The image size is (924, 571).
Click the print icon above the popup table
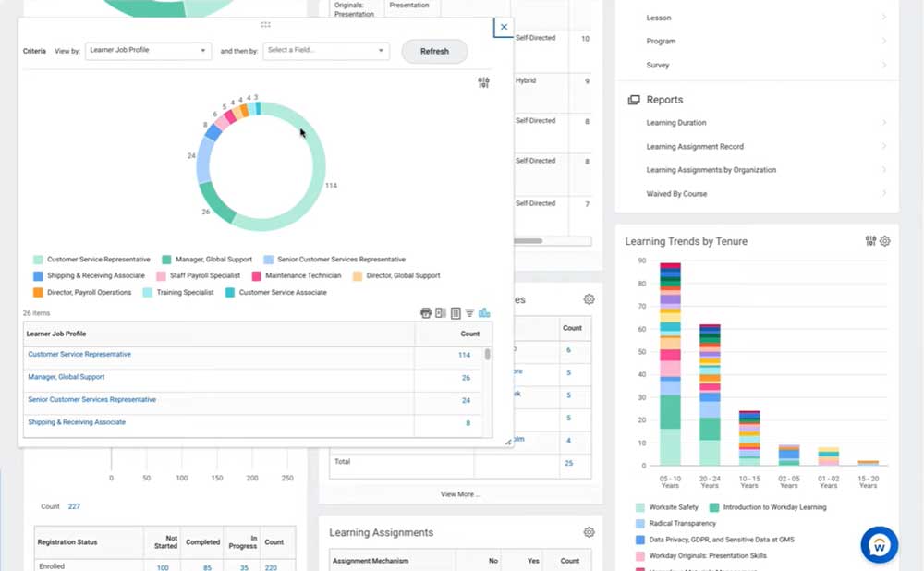425,313
